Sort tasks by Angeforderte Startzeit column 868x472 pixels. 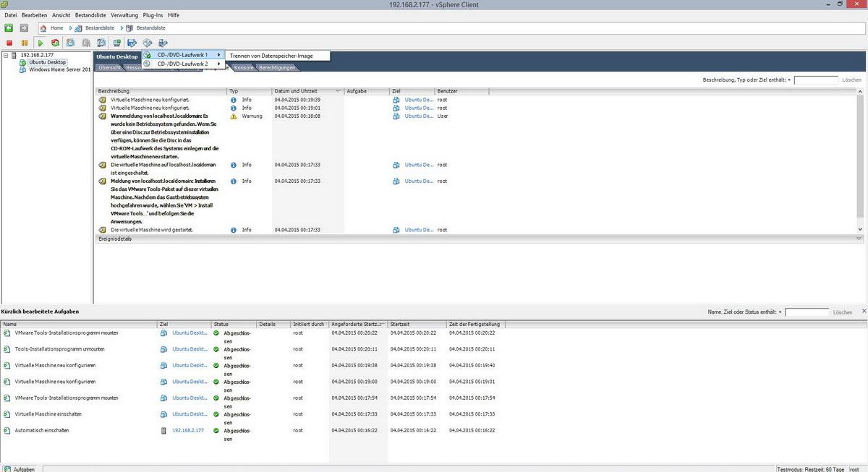click(358, 325)
